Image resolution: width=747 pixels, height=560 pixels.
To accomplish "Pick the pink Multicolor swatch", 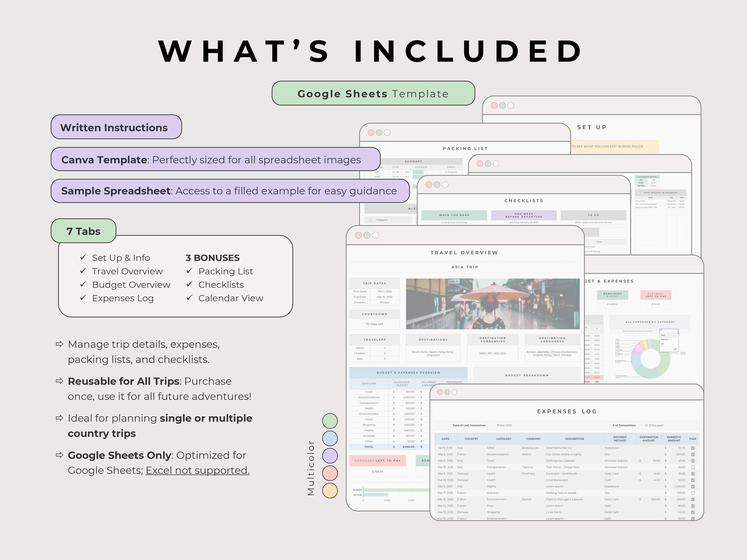I will coord(330,473).
